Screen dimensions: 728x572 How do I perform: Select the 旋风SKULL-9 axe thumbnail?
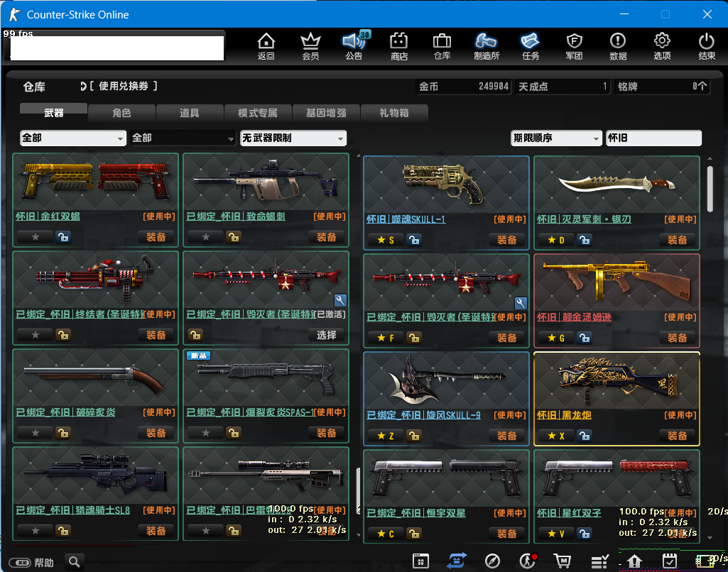click(446, 381)
